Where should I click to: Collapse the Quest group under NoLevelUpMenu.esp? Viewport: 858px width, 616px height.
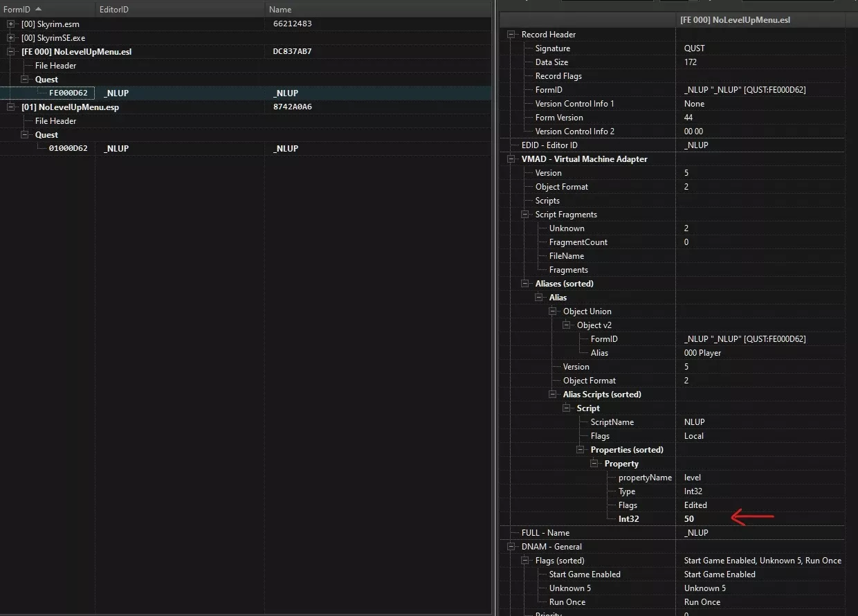(x=24, y=135)
